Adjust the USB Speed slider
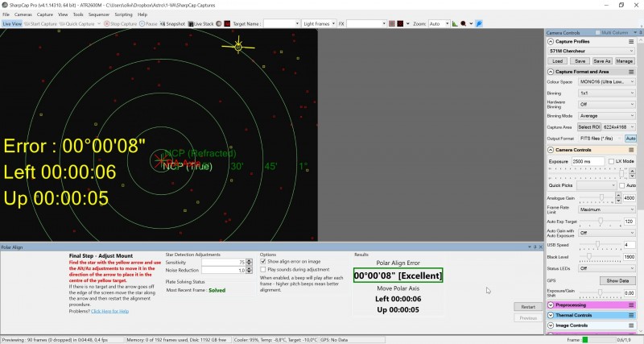 click(597, 245)
